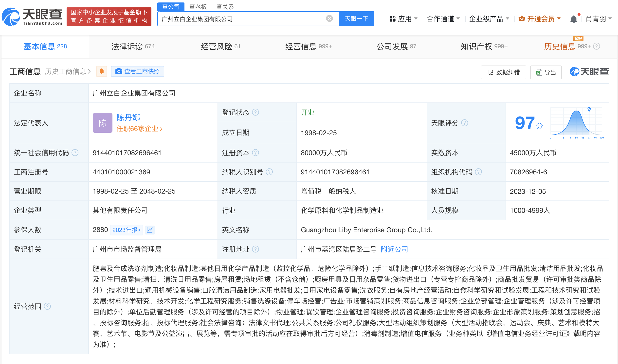This screenshot has width=618, height=364.
Task: 点击导出Excel图标
Action: (539, 72)
